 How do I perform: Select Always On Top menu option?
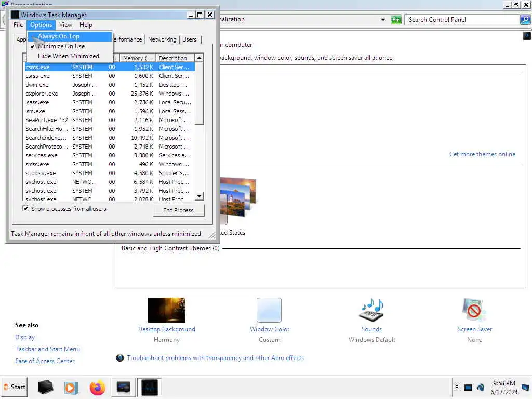[x=70, y=36]
